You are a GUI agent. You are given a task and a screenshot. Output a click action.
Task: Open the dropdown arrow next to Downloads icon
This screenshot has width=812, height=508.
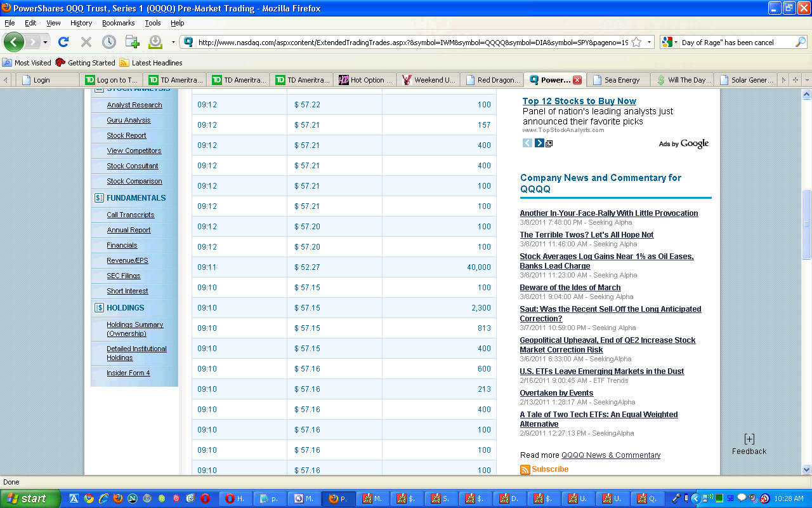tap(173, 43)
